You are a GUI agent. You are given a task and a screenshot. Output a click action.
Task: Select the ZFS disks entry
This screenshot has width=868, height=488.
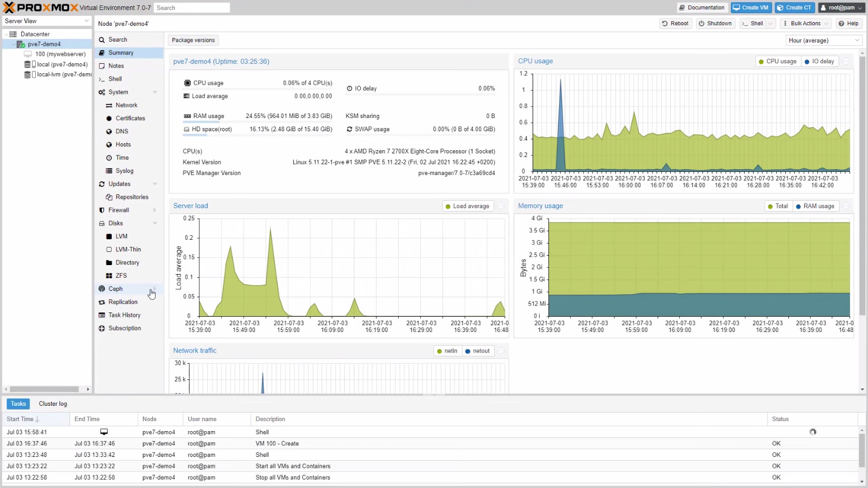click(x=121, y=276)
